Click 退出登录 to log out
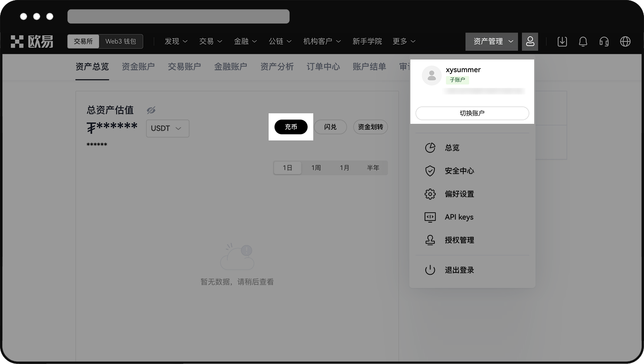644x364 pixels. coord(459,270)
